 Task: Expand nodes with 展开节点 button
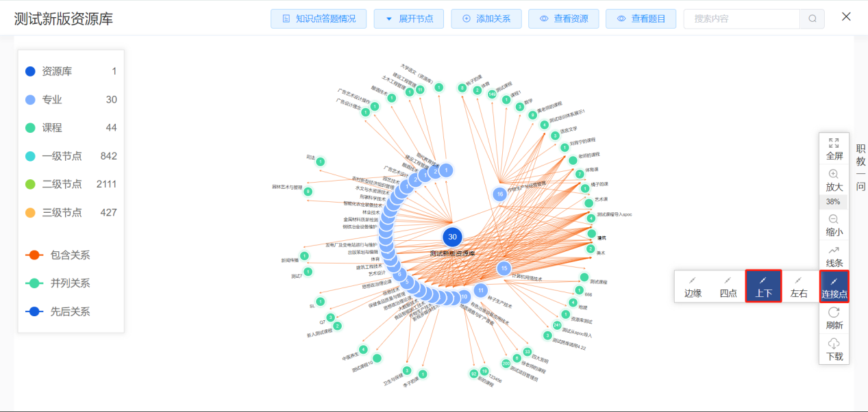coord(409,18)
